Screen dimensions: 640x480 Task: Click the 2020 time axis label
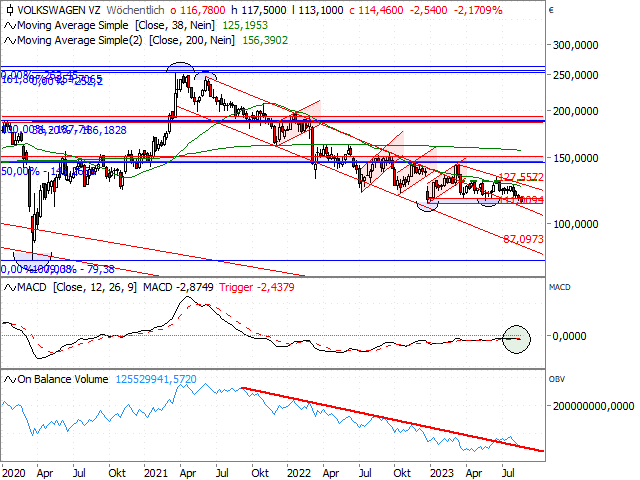(14, 473)
